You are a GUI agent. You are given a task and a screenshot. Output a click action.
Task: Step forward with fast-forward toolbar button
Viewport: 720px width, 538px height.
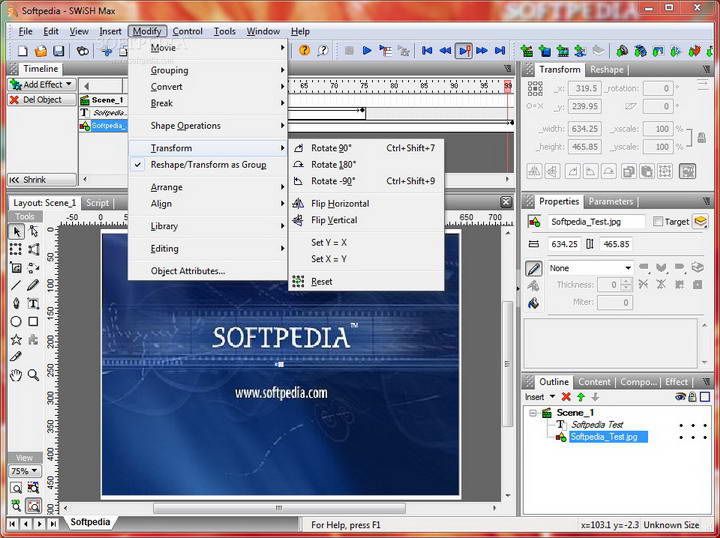pyautogui.click(x=482, y=50)
